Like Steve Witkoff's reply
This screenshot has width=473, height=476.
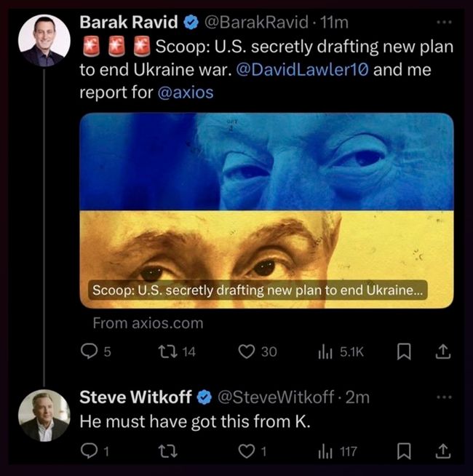(x=252, y=451)
